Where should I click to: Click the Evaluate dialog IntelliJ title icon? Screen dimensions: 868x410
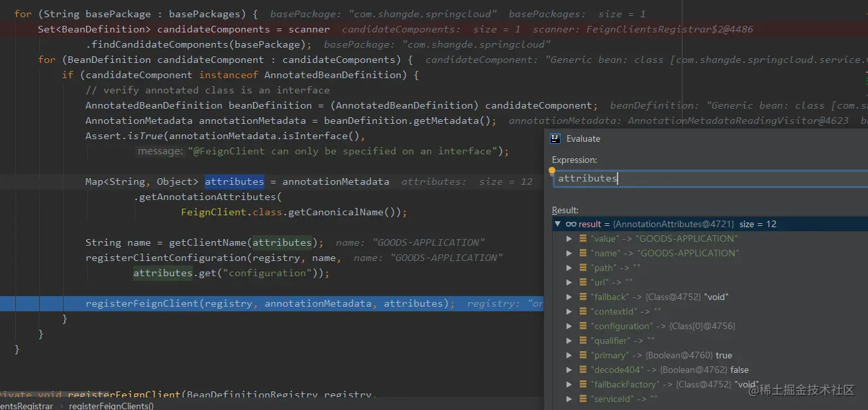[555, 138]
